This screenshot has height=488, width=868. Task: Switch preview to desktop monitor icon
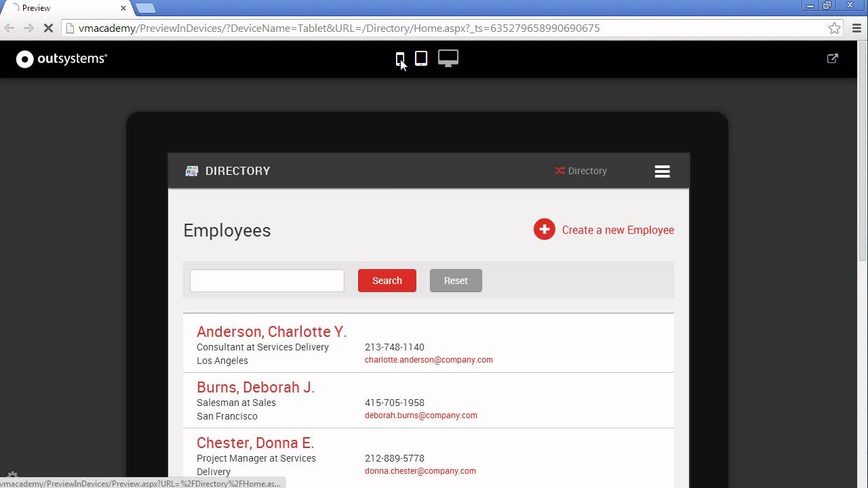(x=448, y=59)
